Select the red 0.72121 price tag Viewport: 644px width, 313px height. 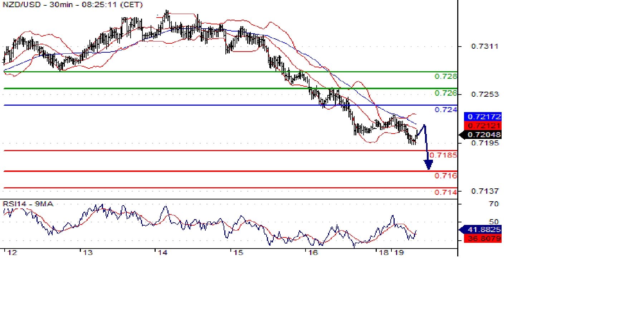tap(483, 126)
